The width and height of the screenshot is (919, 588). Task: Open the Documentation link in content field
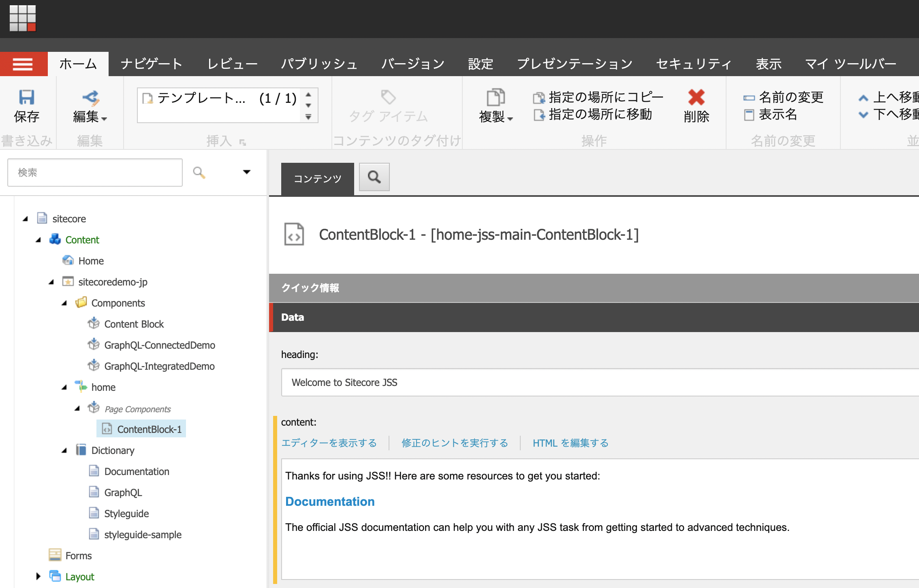click(x=330, y=501)
